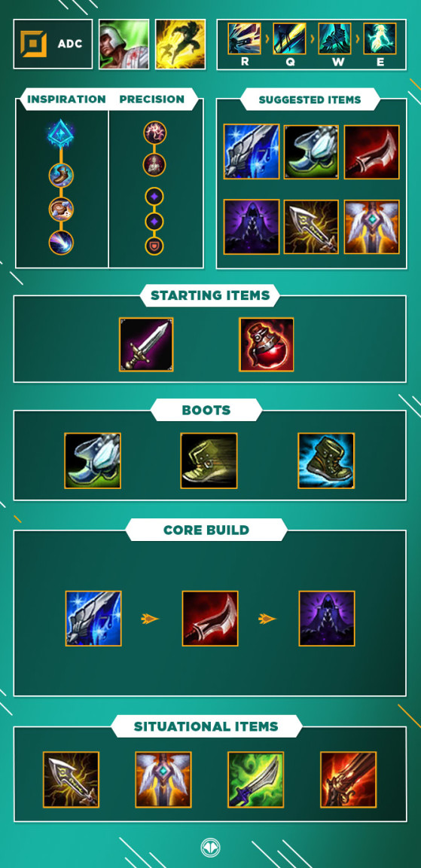Click the Suggested Items header label

tap(310, 100)
